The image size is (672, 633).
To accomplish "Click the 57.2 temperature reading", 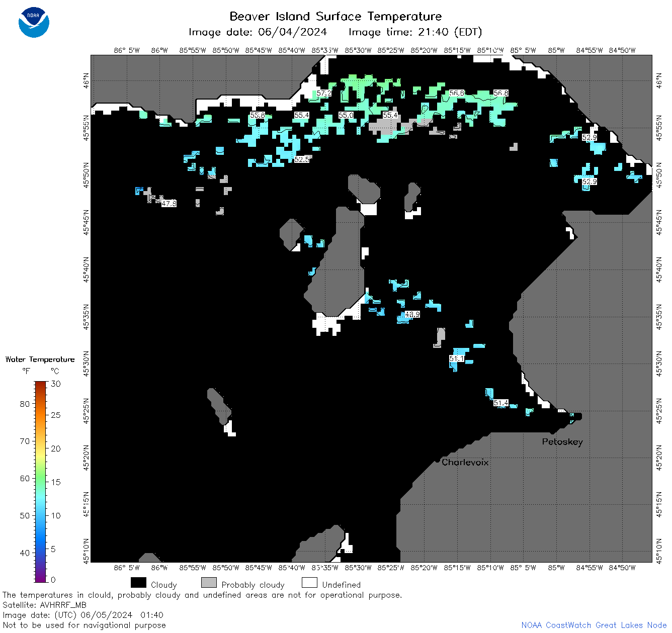I will click(x=324, y=93).
